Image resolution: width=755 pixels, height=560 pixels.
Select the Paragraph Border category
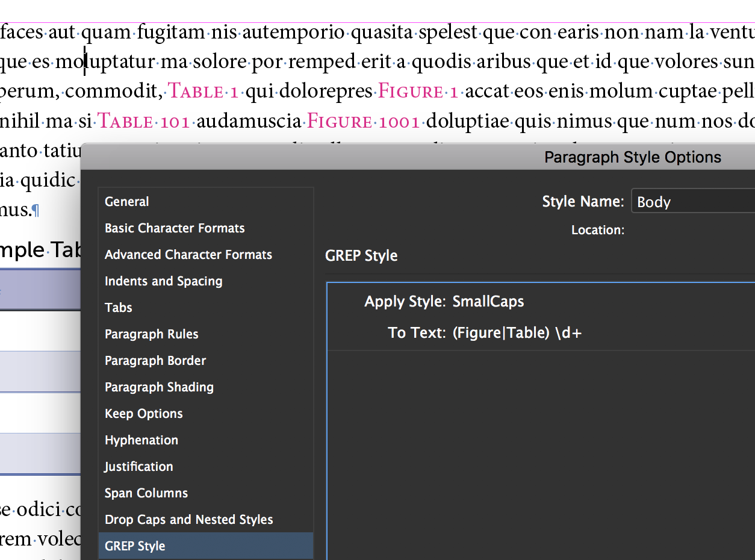point(155,360)
